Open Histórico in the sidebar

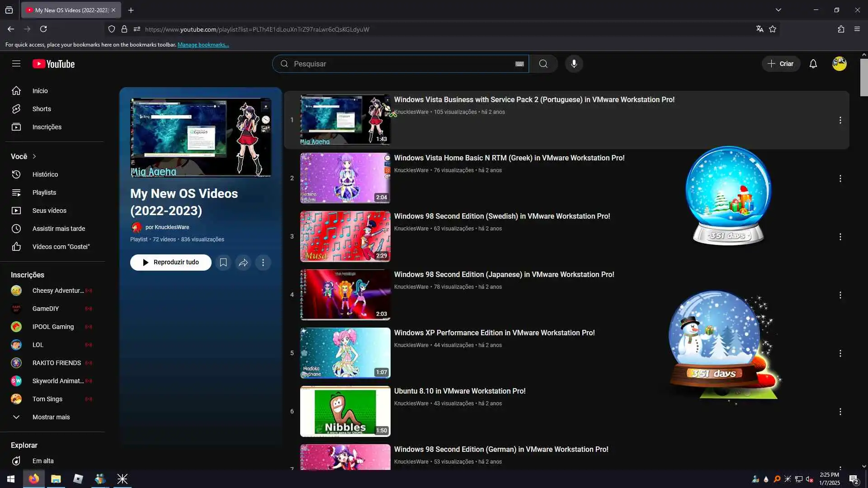(x=45, y=174)
